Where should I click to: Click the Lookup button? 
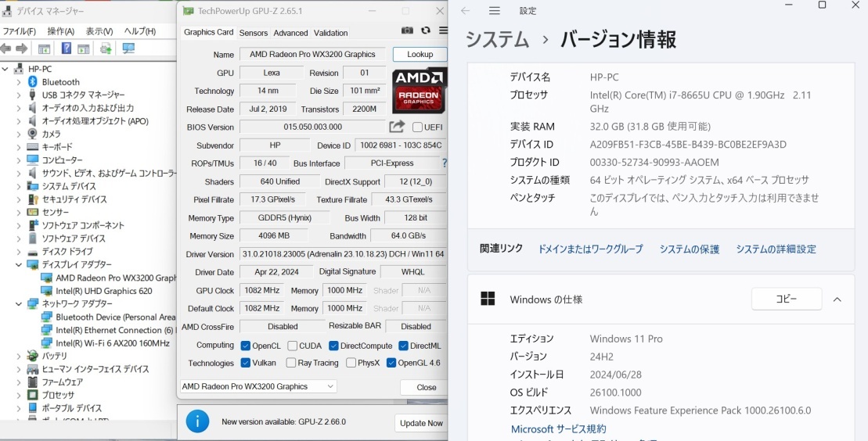point(420,54)
